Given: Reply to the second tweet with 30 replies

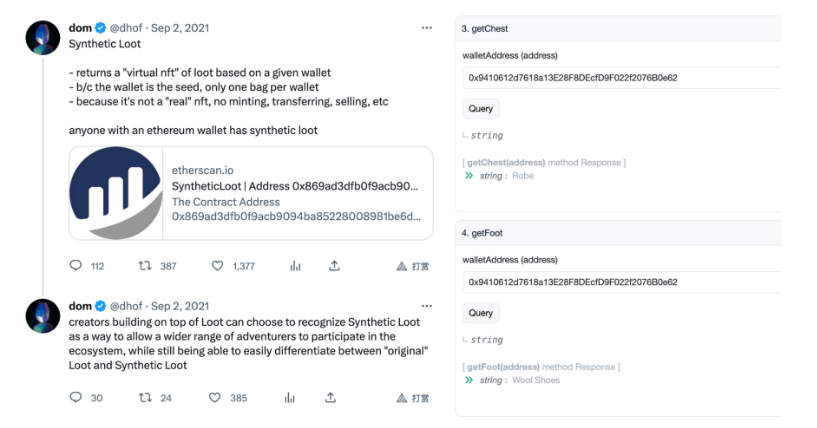Looking at the screenshot, I should point(76,397).
